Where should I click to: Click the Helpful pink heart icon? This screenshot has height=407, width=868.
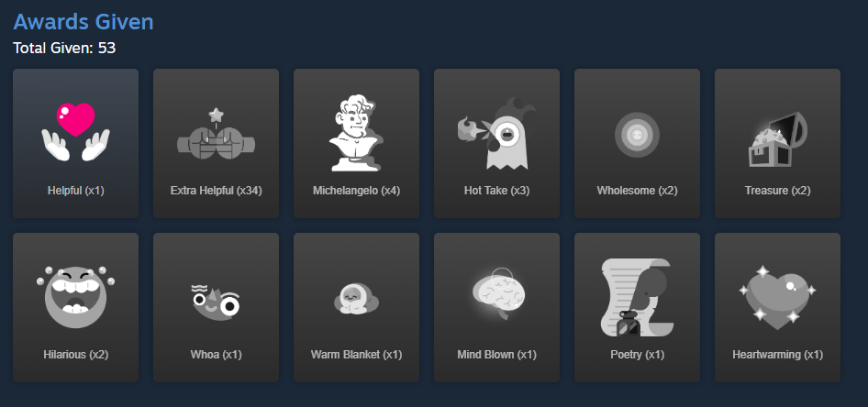pyautogui.click(x=76, y=132)
